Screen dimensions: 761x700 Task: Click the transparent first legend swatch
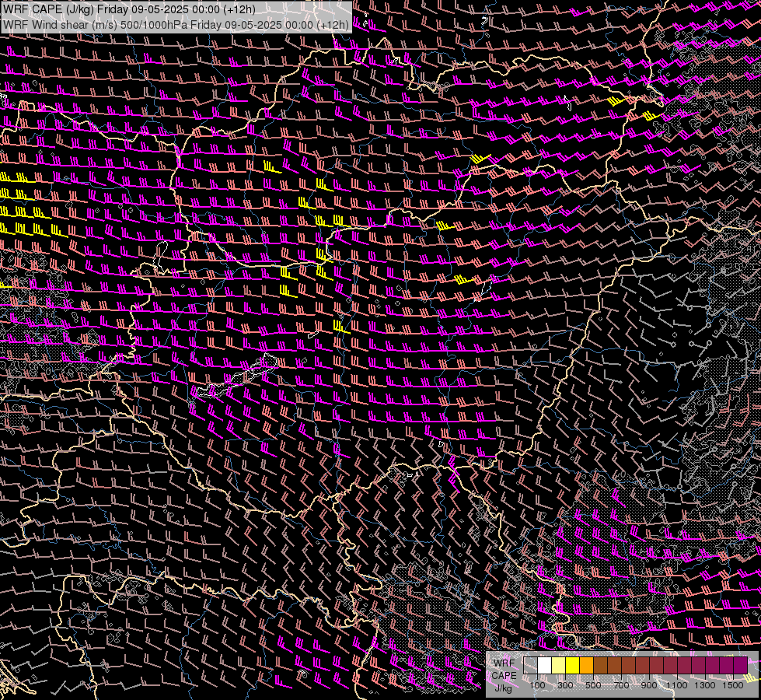530,665
